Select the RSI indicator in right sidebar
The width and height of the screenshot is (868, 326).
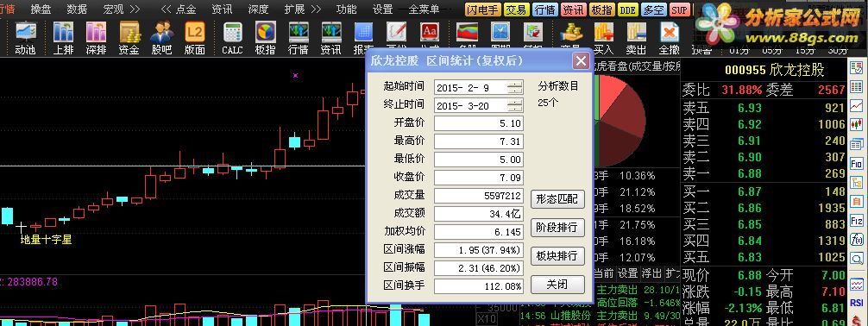[857, 303]
